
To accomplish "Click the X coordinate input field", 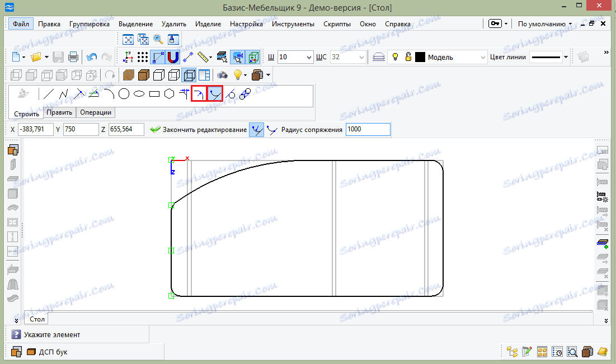I will pyautogui.click(x=35, y=129).
